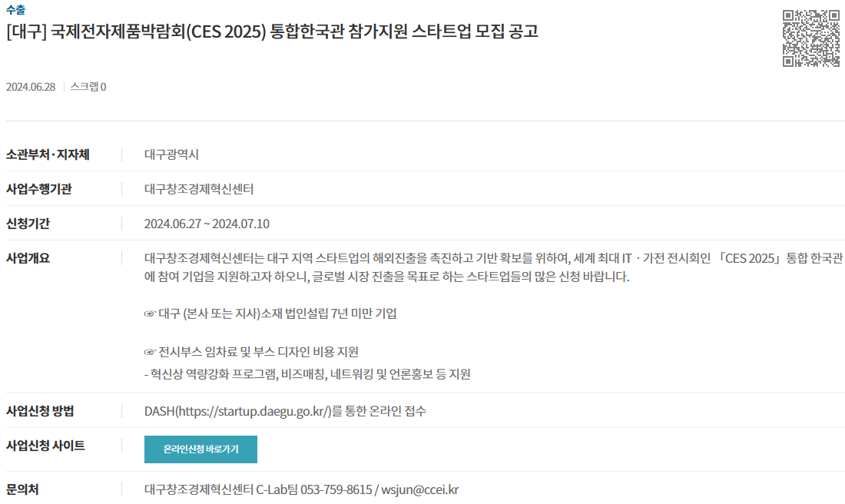Click the pointing-hand icon before 대구 (본사 또는 지사)
This screenshot has width=845, height=504.
point(150,313)
